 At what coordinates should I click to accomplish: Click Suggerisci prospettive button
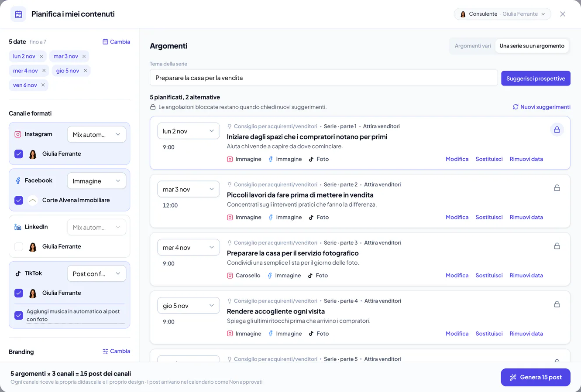click(536, 78)
